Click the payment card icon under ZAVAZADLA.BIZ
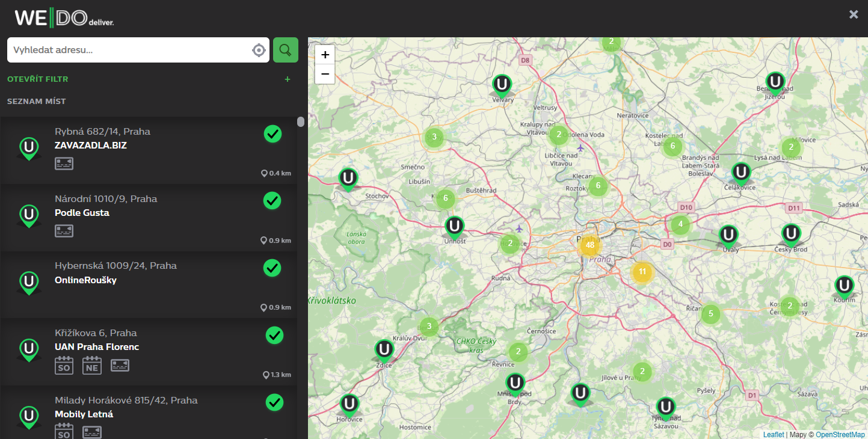This screenshot has height=439, width=868. coord(64,163)
